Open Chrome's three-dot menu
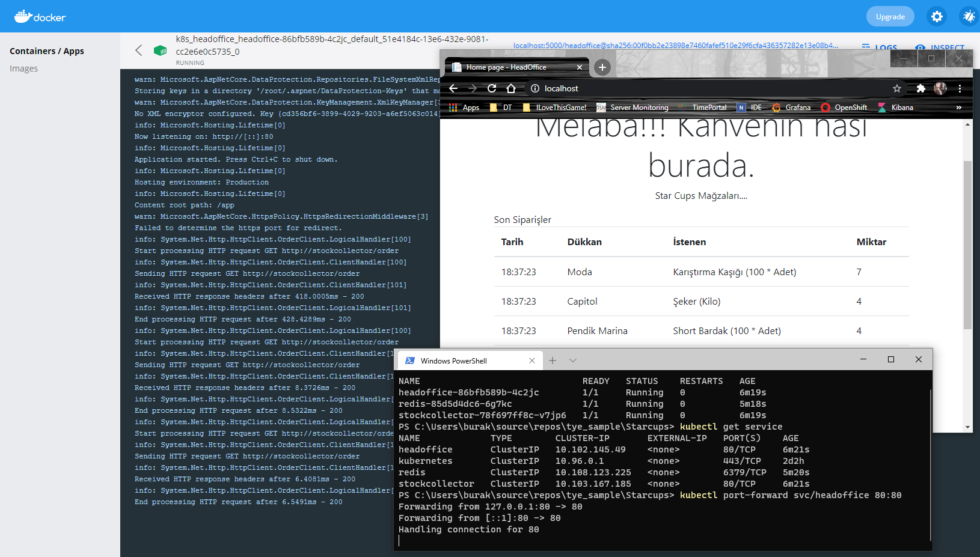980x557 pixels. click(x=960, y=88)
